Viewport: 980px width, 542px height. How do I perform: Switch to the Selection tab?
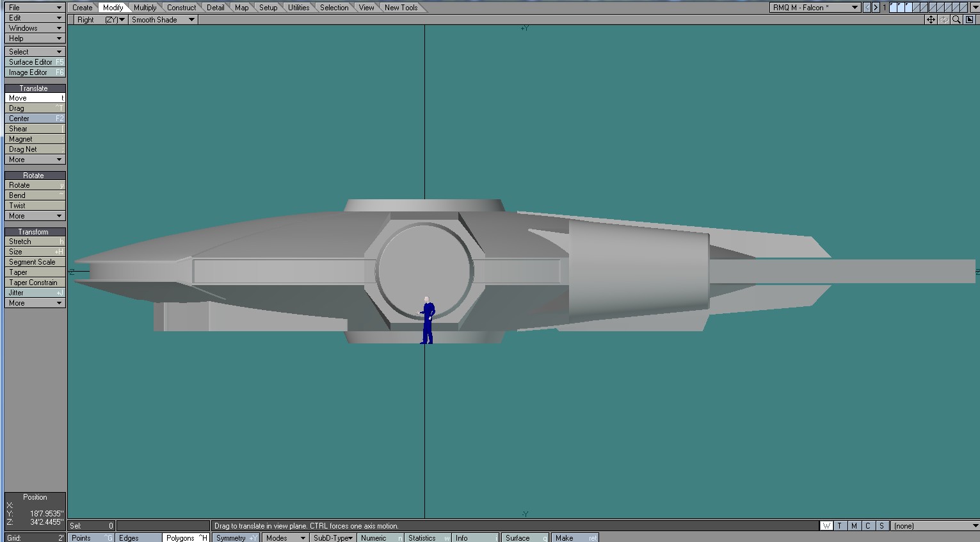(334, 8)
